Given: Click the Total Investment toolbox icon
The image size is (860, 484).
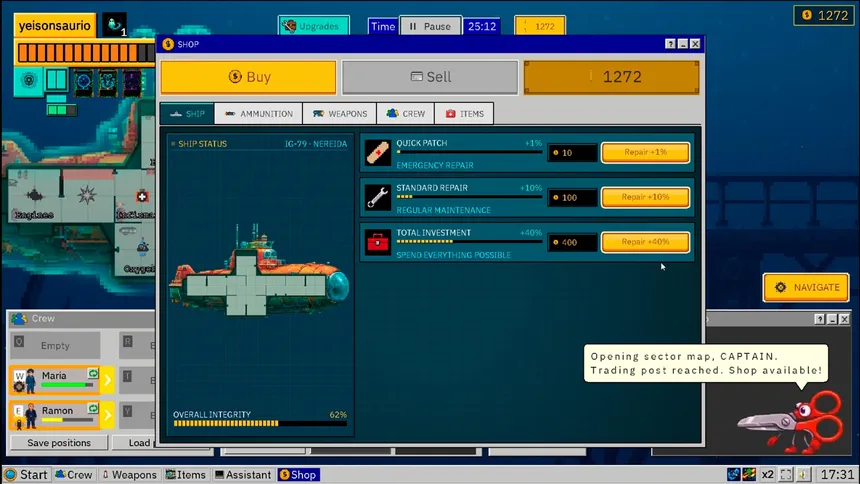Looking at the screenshot, I should coord(378,242).
